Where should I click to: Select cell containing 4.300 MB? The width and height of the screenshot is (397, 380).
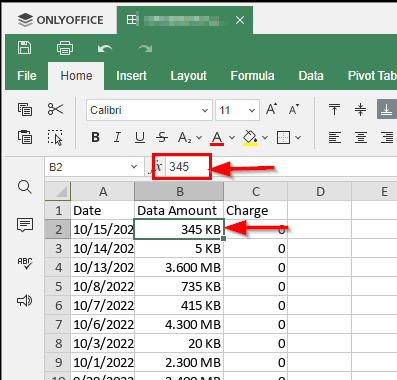[x=179, y=324]
